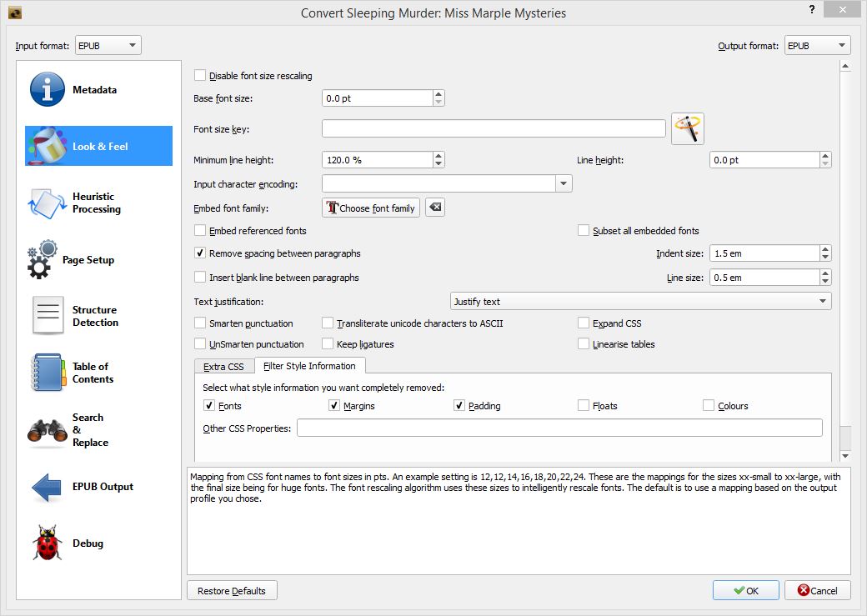Enable Disable font size rescaling checkbox

point(200,76)
